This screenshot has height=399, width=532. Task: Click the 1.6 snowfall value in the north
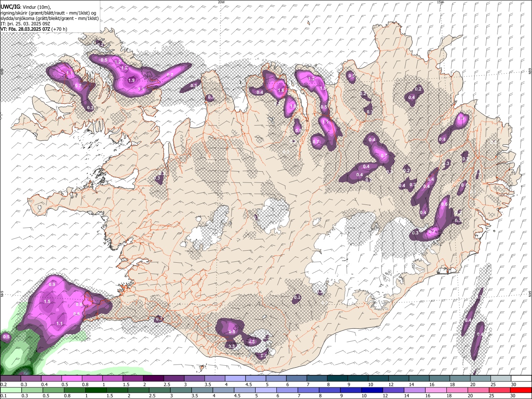281,91
